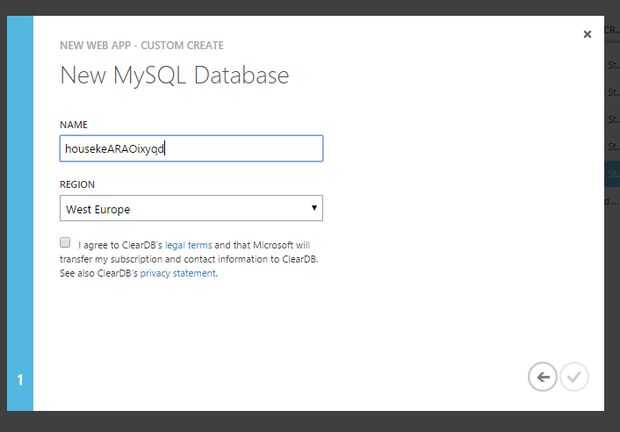Close the New MySQL Database dialog
620x432 pixels.
[x=587, y=34]
